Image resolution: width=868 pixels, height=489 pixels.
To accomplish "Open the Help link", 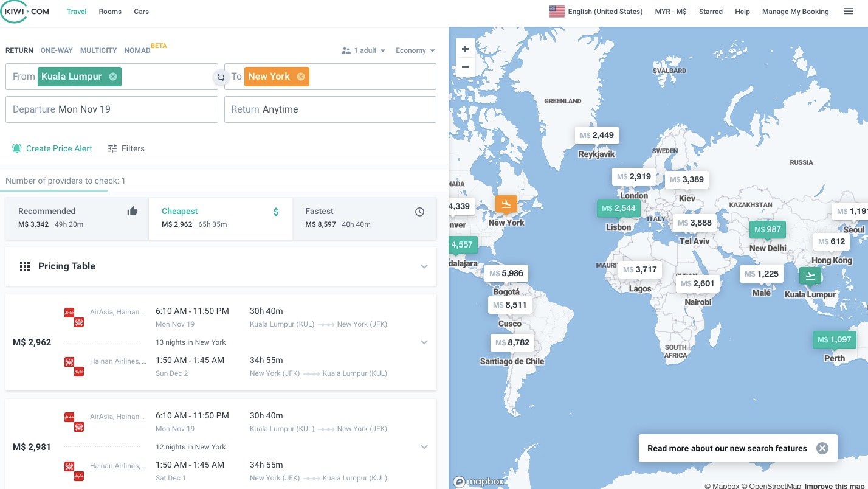I will [x=742, y=12].
